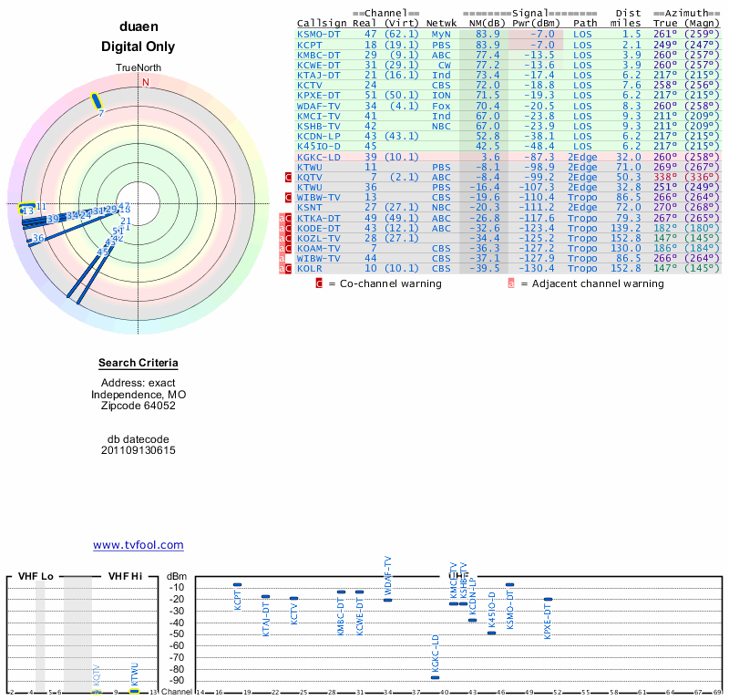The height and width of the screenshot is (700, 729).
Task: Click WDAF-TV callsign in the table
Action: 318,106
